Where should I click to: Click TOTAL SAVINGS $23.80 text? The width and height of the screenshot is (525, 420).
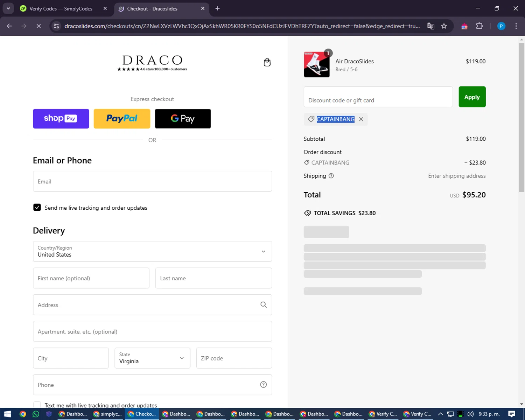click(345, 213)
